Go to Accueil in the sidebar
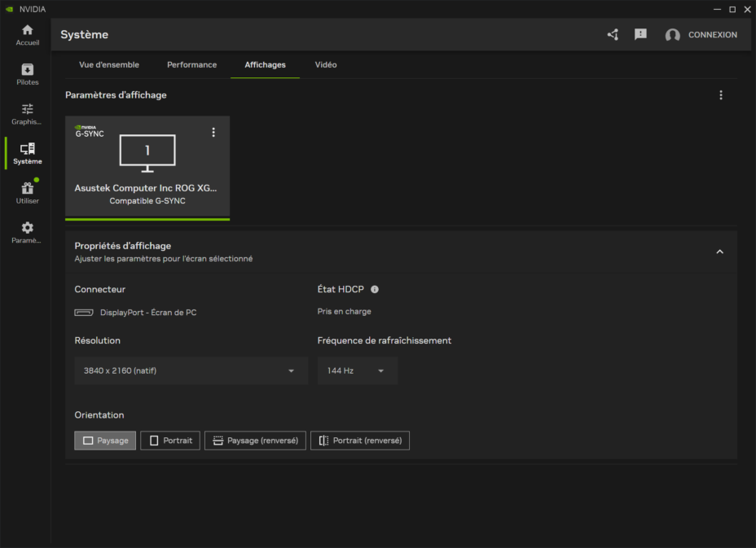 pyautogui.click(x=28, y=35)
